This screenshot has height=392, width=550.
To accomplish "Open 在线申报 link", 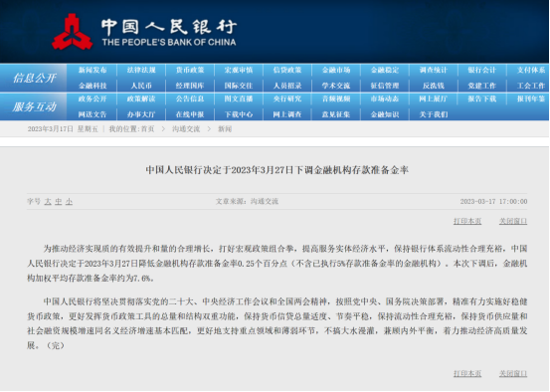I will coord(190,114).
